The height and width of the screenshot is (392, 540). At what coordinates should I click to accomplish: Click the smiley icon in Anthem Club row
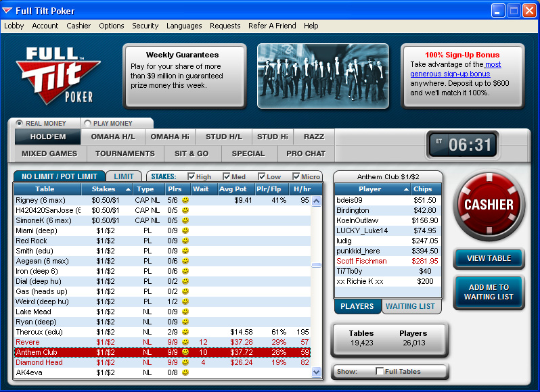pyautogui.click(x=185, y=352)
